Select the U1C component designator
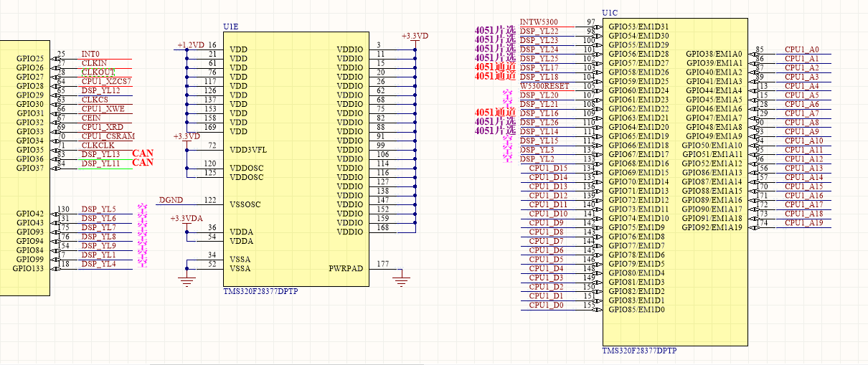Image resolution: width=868 pixels, height=365 pixels. (610, 13)
